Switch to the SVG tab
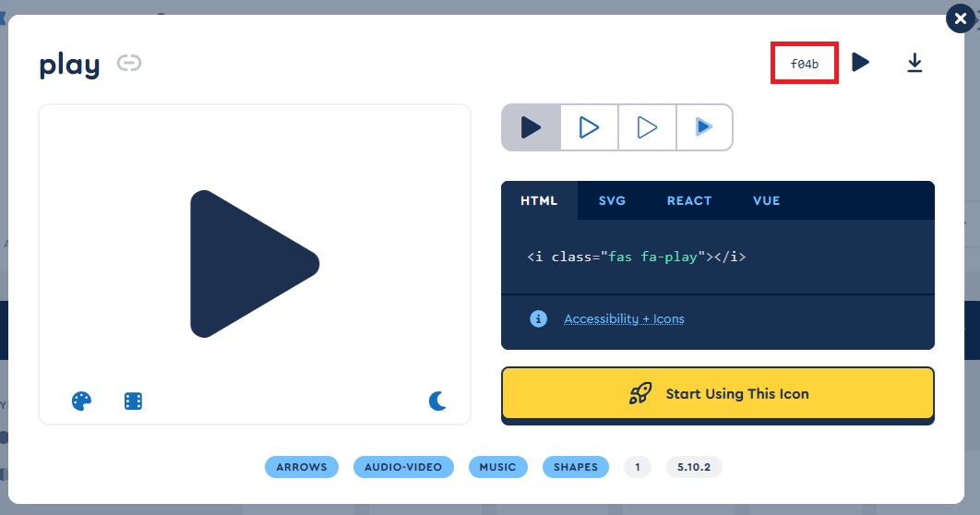 [x=612, y=200]
